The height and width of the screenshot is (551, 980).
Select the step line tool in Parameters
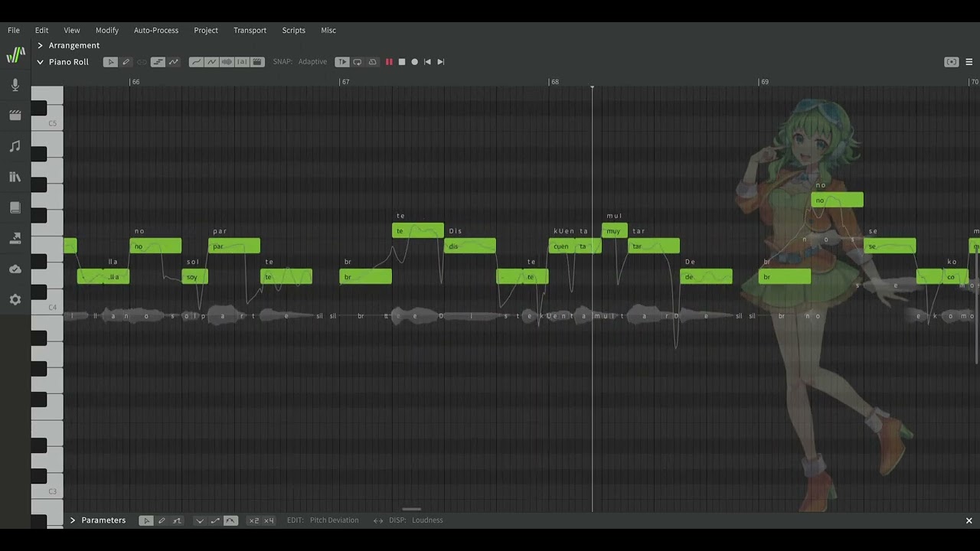(x=177, y=520)
